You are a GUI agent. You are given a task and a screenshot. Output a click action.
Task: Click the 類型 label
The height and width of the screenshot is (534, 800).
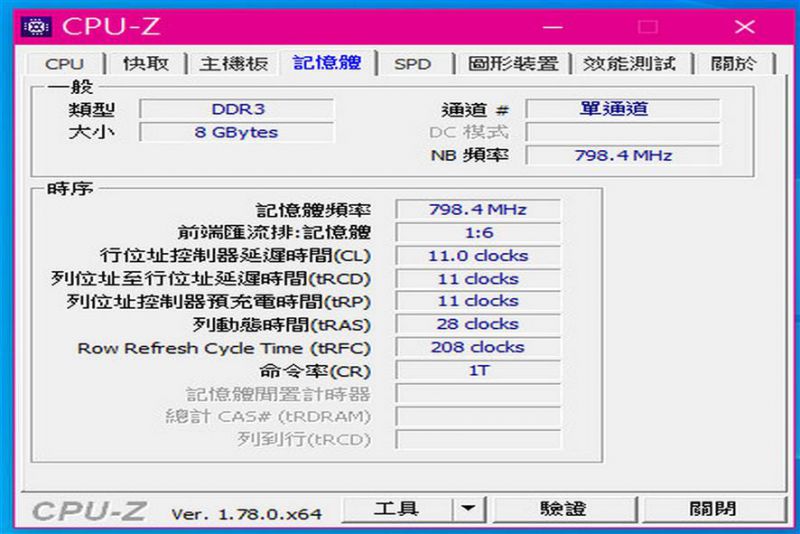click(92, 109)
